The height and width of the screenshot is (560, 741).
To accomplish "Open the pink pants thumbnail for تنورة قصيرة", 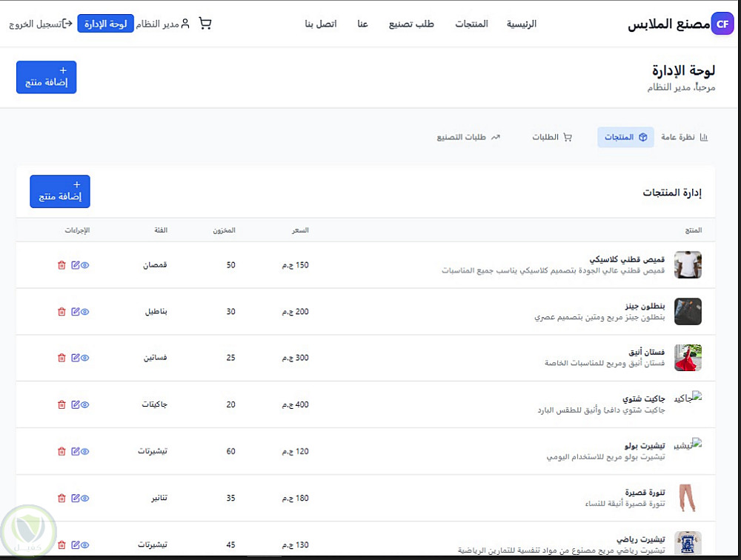I will coord(688,498).
